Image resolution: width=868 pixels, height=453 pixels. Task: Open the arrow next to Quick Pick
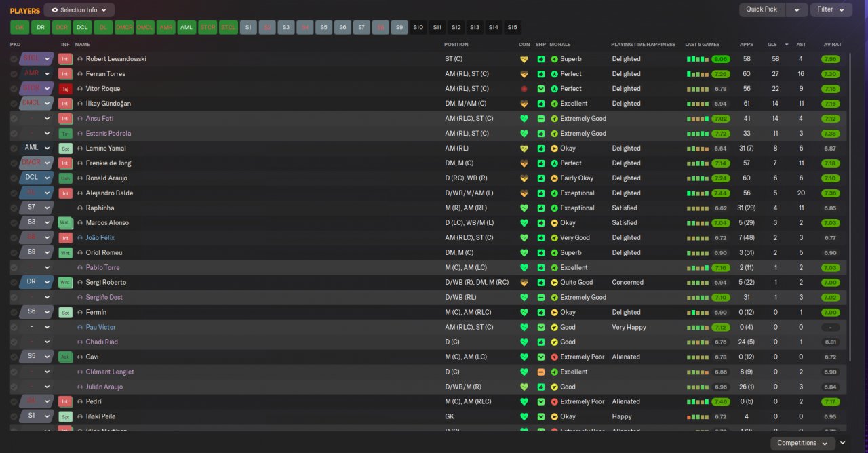tap(797, 9)
